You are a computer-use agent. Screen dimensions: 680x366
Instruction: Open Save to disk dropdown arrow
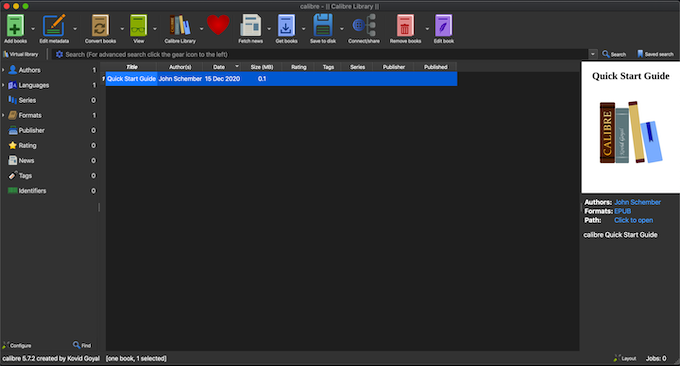(342, 29)
